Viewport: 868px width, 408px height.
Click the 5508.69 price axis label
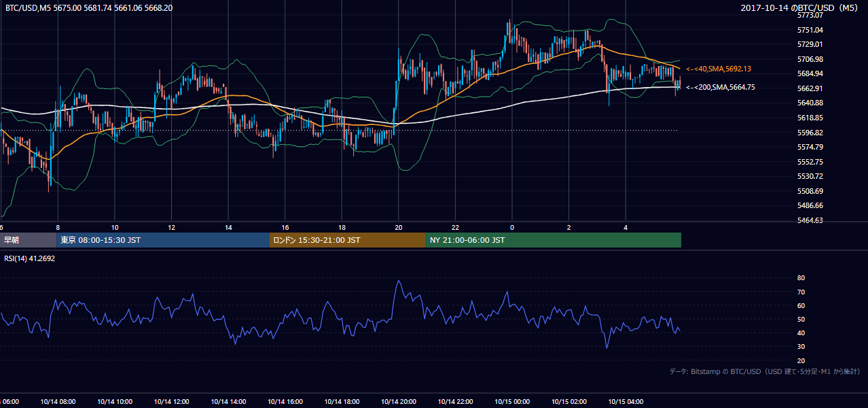(x=810, y=191)
